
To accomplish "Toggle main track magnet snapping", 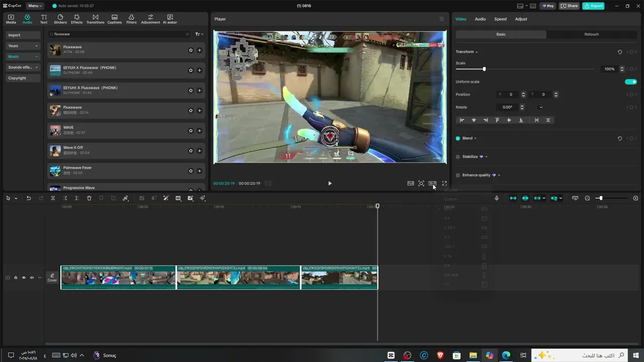I will (513, 198).
